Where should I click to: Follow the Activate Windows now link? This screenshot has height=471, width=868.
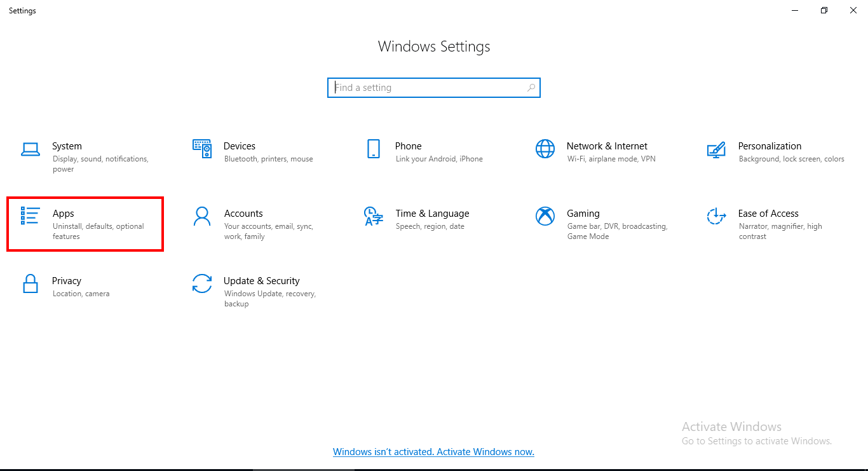(x=433, y=452)
